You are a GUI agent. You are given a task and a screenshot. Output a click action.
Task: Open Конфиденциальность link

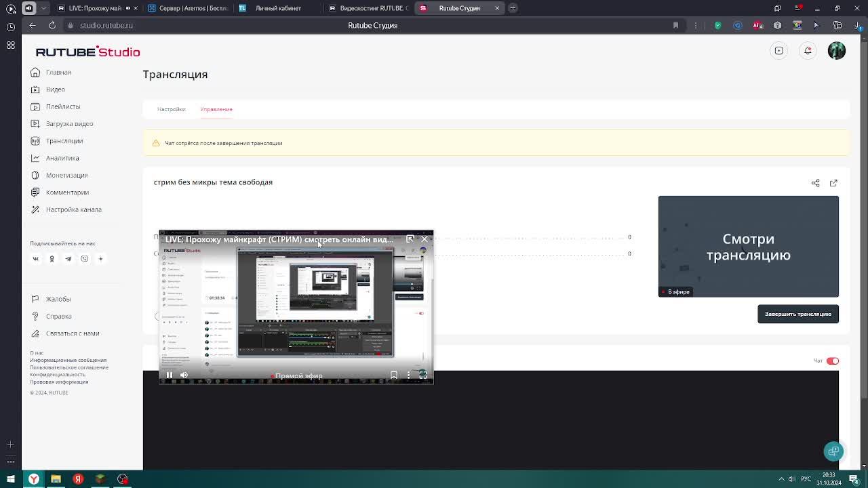[x=58, y=374]
